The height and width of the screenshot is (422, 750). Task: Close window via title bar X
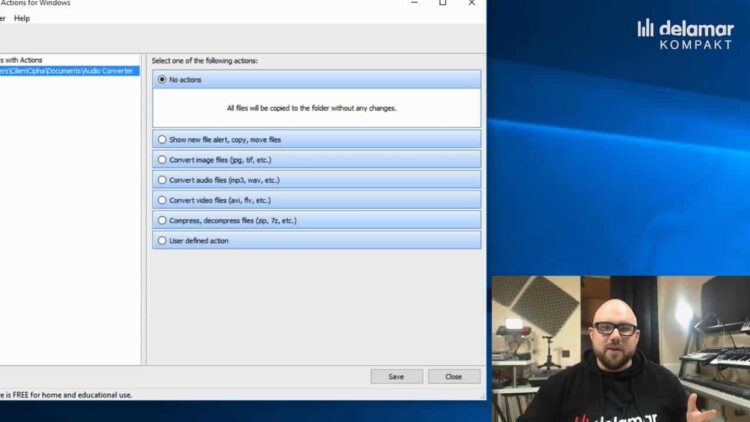tap(472, 3)
